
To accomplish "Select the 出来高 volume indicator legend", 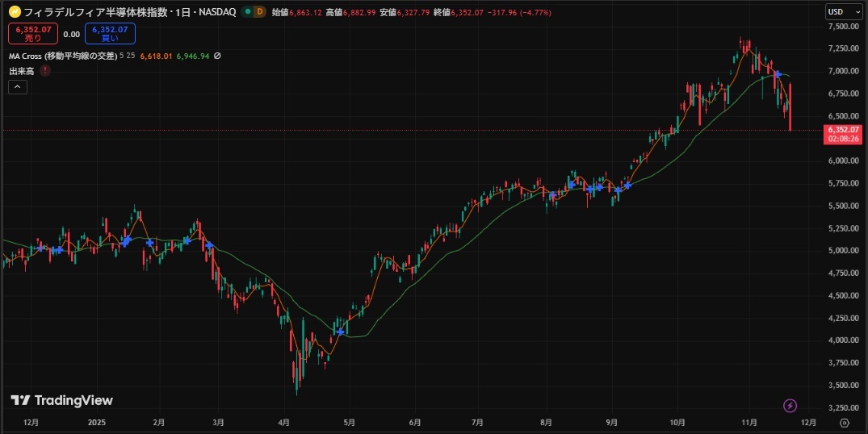I will click(x=22, y=71).
